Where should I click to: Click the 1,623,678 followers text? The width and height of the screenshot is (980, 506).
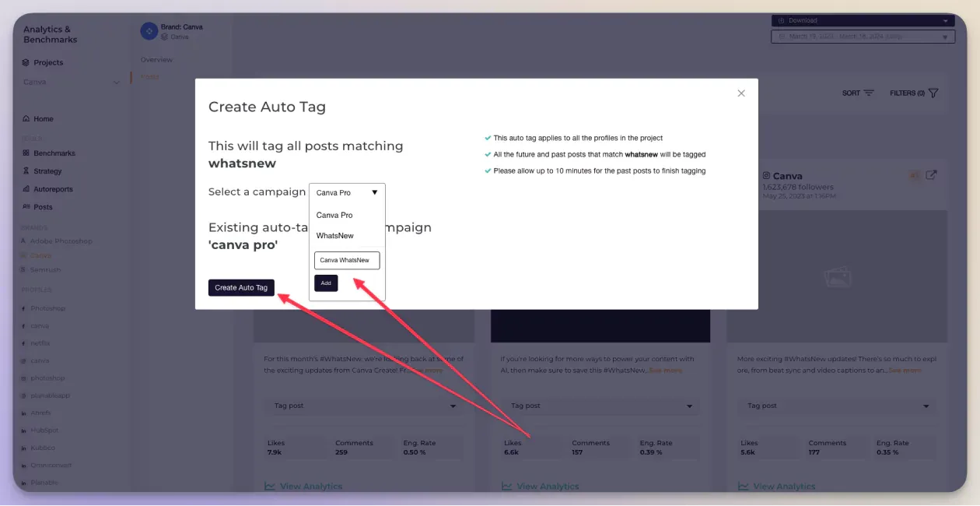797,187
